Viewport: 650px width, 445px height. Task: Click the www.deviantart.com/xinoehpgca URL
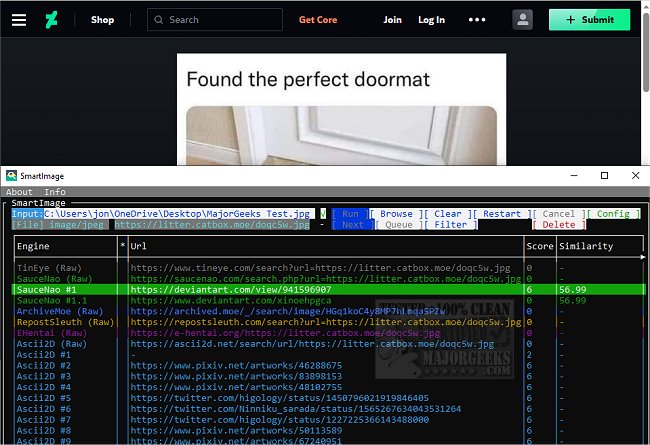pos(230,300)
